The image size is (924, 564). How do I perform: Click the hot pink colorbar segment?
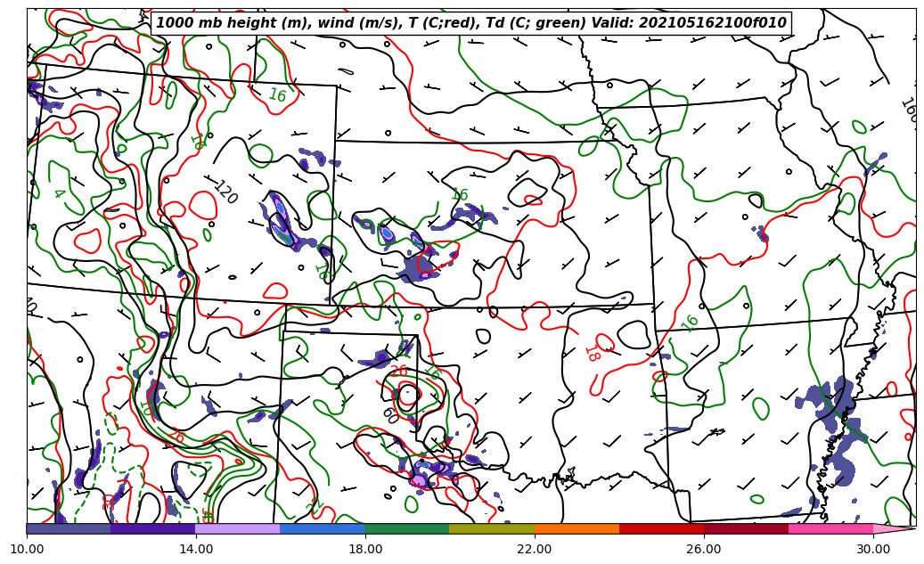(830, 528)
